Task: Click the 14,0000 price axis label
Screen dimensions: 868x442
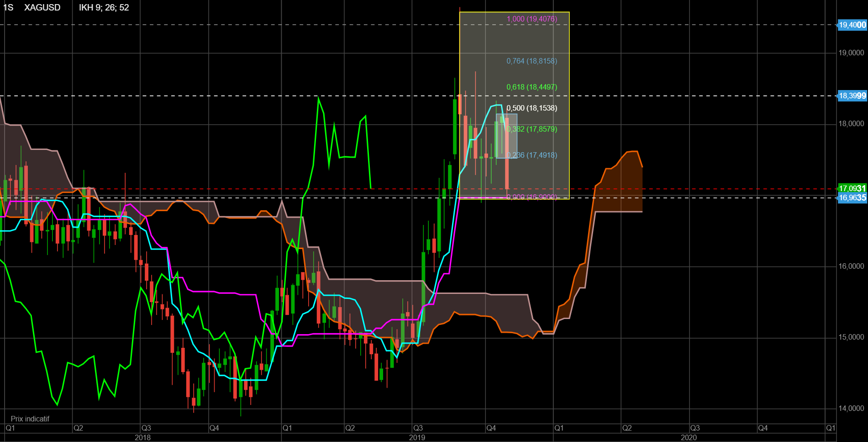Action: [x=851, y=409]
